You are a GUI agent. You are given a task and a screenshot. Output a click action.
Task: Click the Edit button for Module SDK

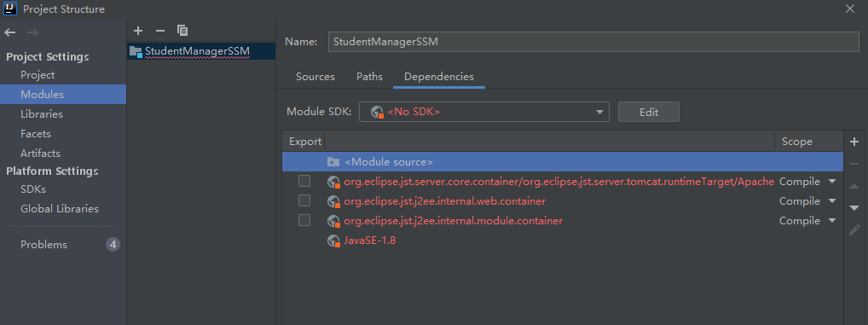[649, 112]
